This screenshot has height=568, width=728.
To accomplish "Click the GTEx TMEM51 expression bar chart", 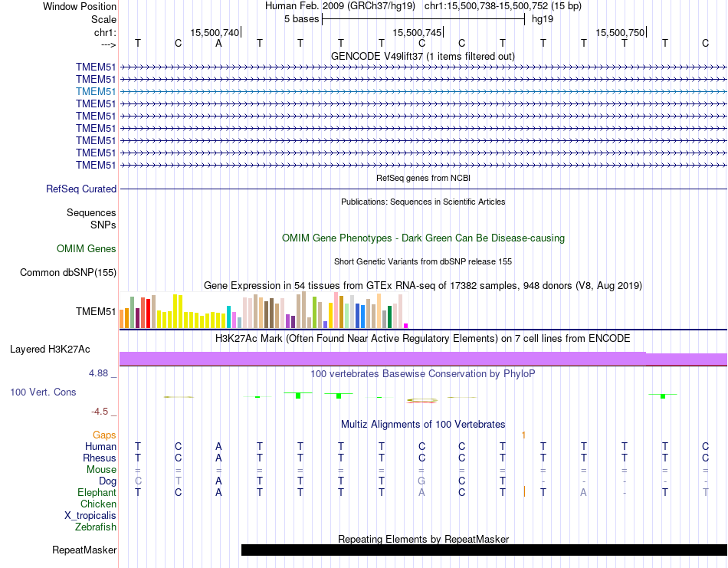I will (264, 310).
